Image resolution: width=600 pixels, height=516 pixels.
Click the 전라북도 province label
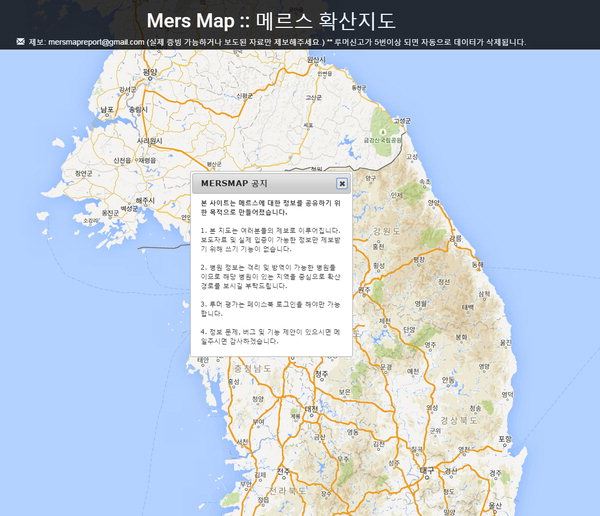coord(287,490)
